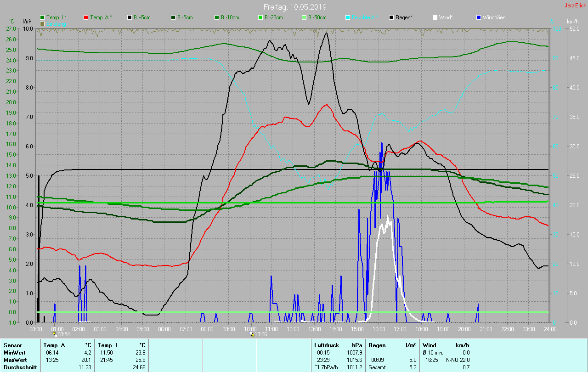Click the green Temp. I. legend square
Viewport: 588px width, 372px height.
pos(42,17)
